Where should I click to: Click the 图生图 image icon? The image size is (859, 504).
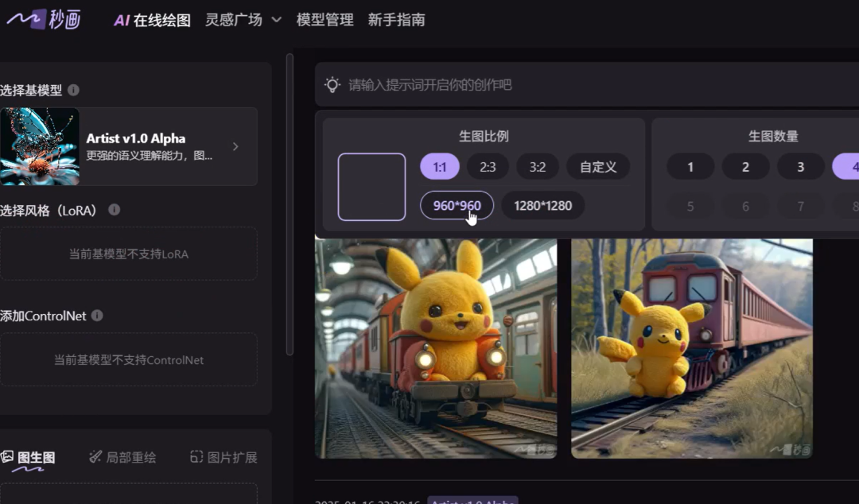(8, 456)
